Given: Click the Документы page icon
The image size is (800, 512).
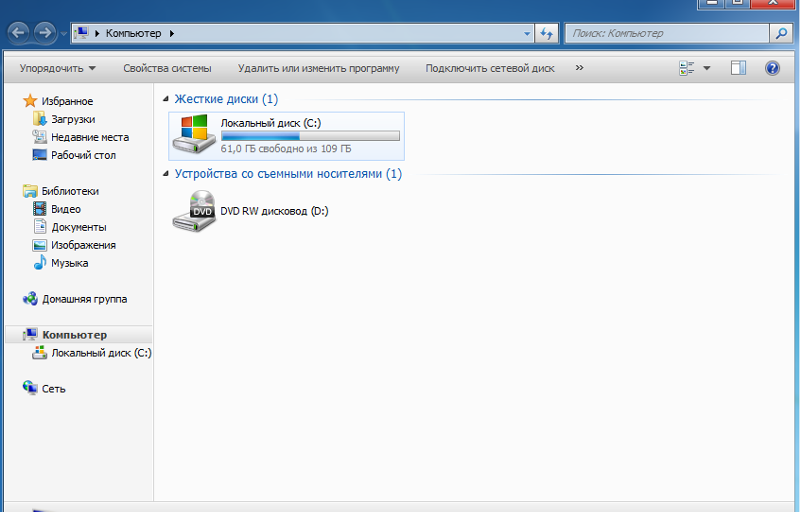Looking at the screenshot, I should [x=40, y=226].
